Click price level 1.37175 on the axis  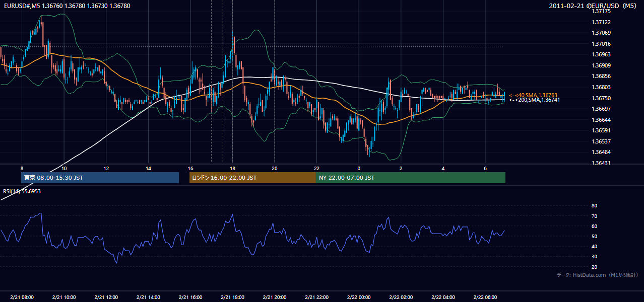pyautogui.click(x=601, y=11)
